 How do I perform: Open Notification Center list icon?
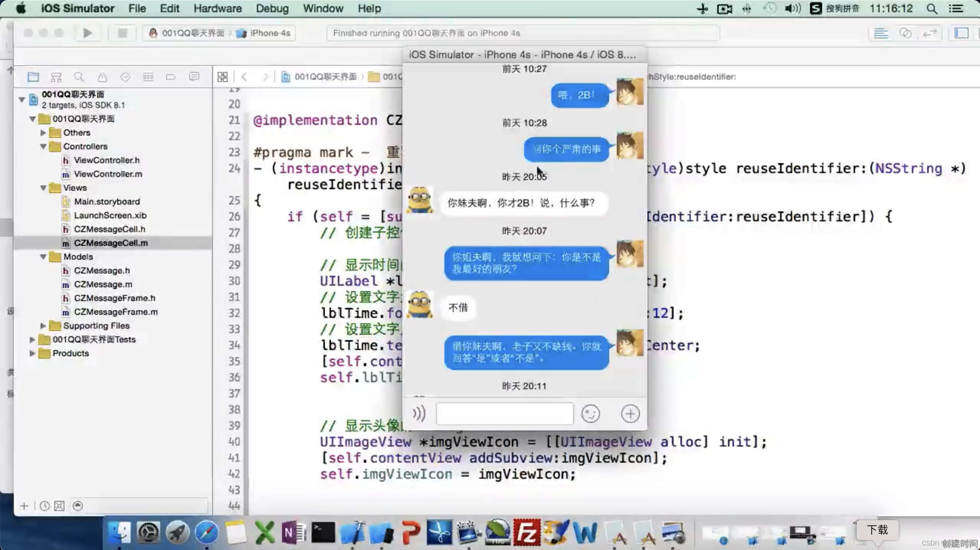tap(956, 8)
